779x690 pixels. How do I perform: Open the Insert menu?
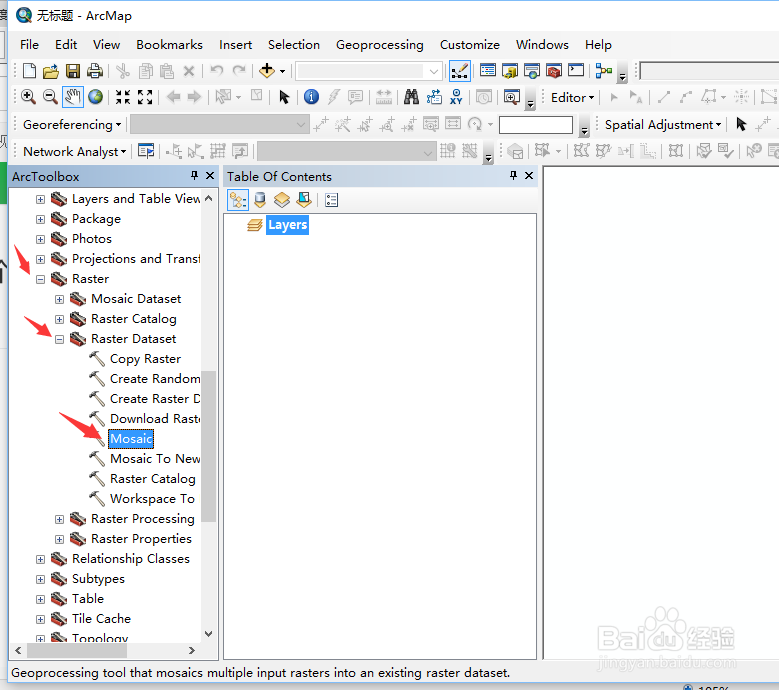[x=235, y=45]
